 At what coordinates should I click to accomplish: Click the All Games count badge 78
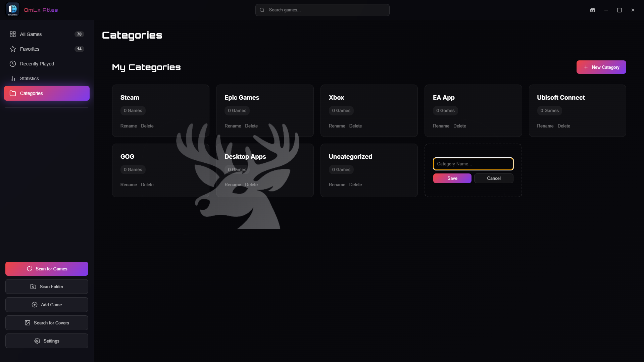(x=79, y=34)
